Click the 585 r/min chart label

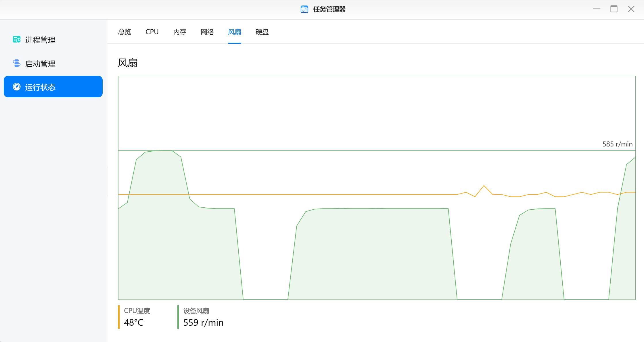[617, 144]
